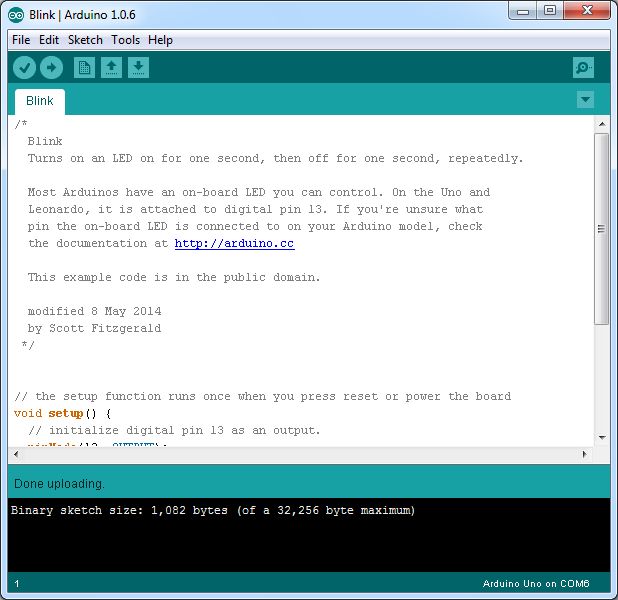618x600 pixels.
Task: Click the vertical scrollbar up arrow
Action: [x=602, y=124]
